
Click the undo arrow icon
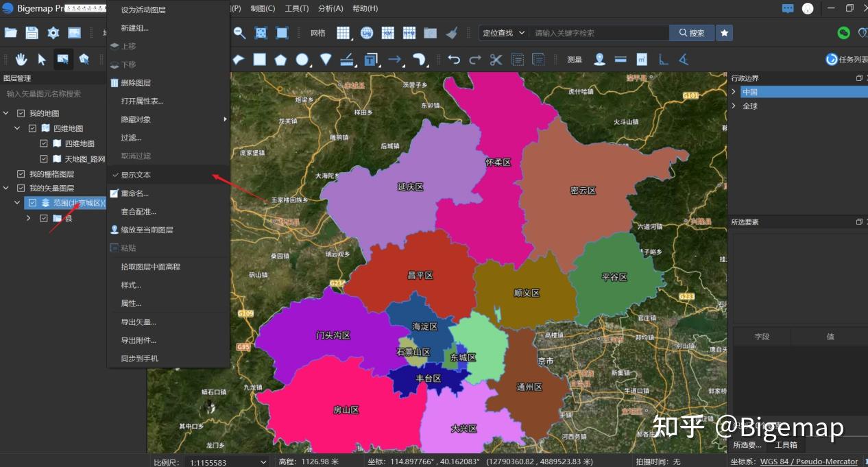(453, 59)
